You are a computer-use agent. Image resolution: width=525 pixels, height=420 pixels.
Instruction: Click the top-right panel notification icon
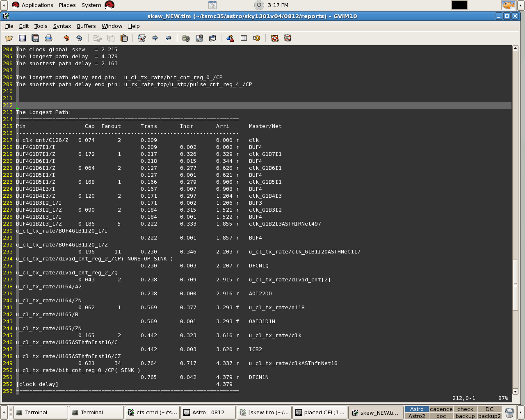pyautogui.click(x=509, y=5)
